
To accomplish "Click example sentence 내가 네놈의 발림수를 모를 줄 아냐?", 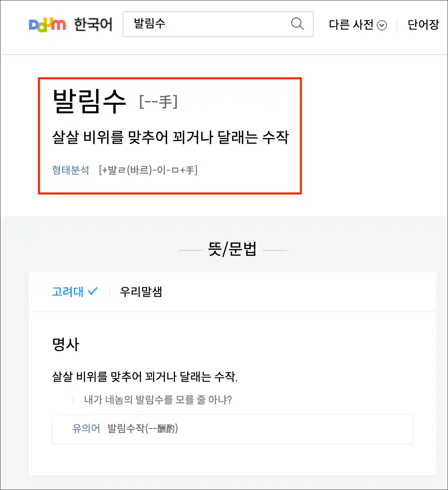I will tap(158, 400).
